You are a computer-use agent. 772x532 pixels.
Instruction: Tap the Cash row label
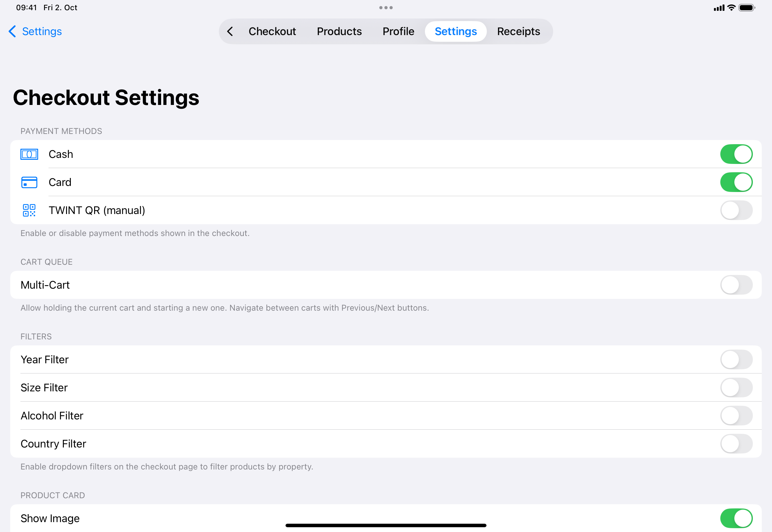(61, 154)
